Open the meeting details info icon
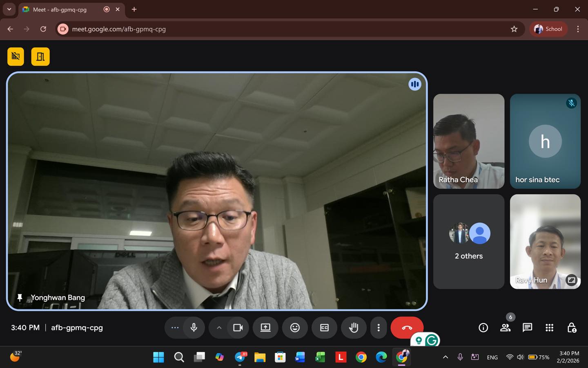Screen dimensions: 588x368 click(x=483, y=328)
